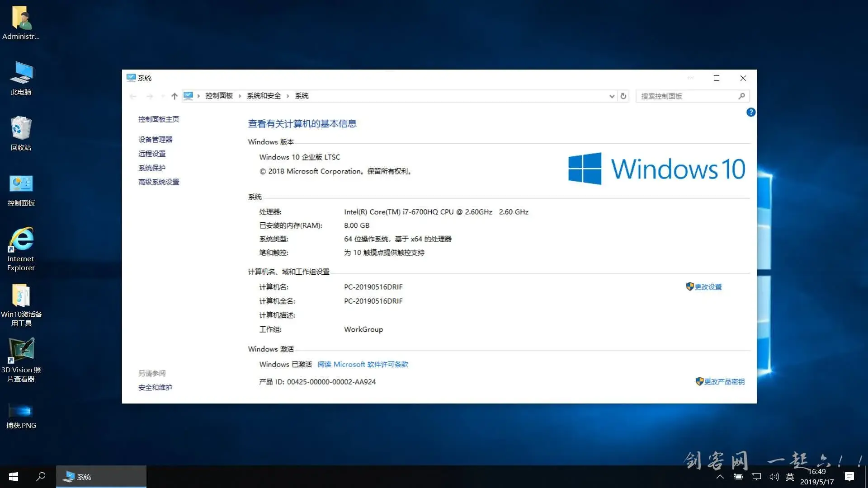
Task: Refresh the control panel page
Action: 623,96
